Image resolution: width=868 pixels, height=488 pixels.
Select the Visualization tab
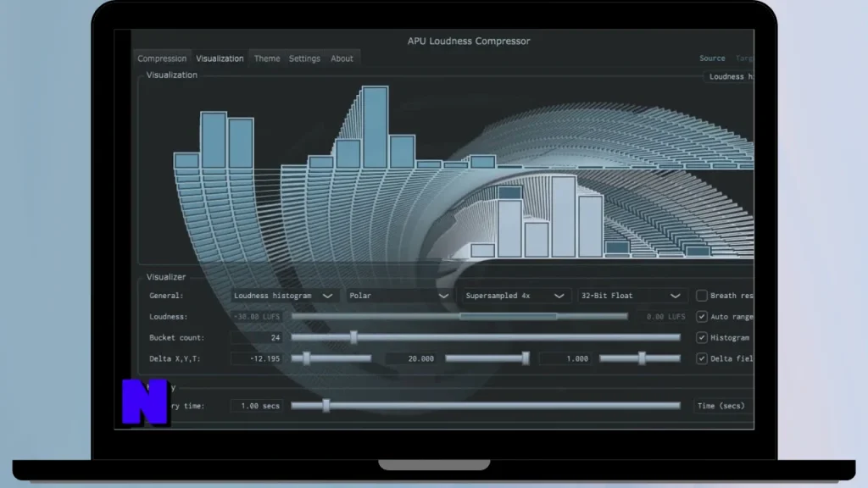(220, 58)
